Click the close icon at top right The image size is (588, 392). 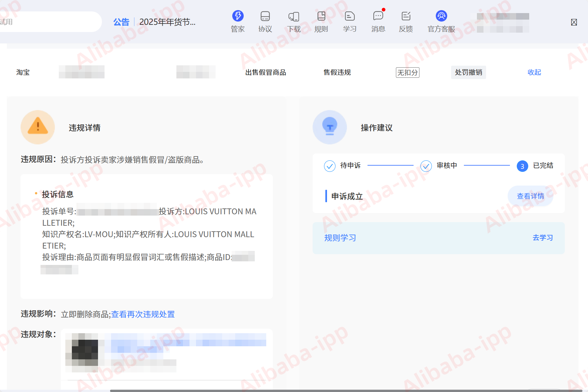[x=574, y=22]
